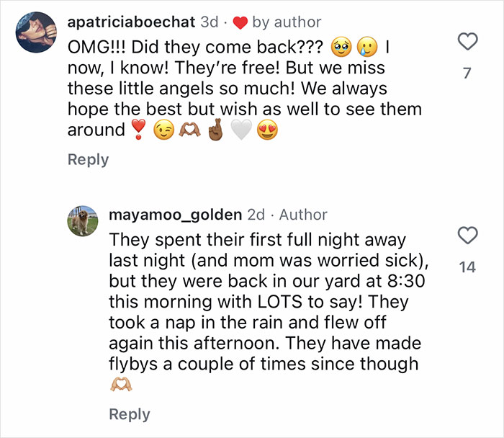The width and height of the screenshot is (504, 438).
Task: Click the heart-eyes emoji in first comment
Action: pyautogui.click(x=268, y=131)
